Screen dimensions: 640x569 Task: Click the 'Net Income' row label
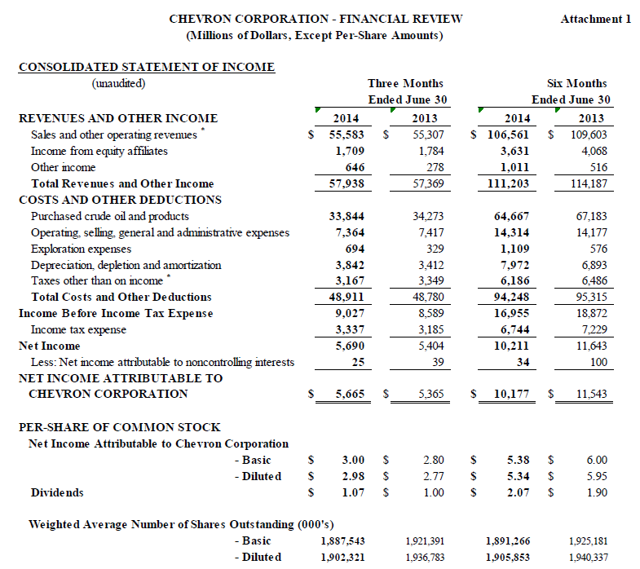click(49, 346)
